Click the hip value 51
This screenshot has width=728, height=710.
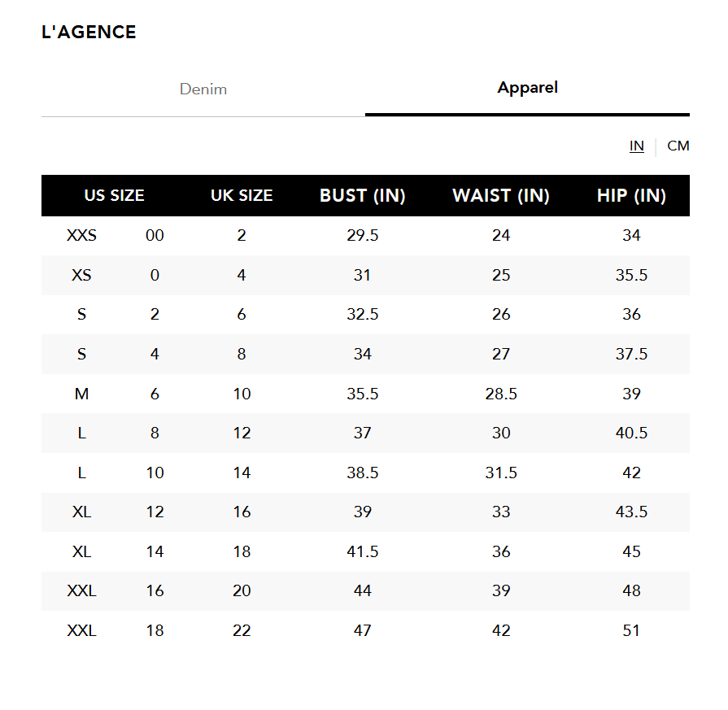pos(631,631)
